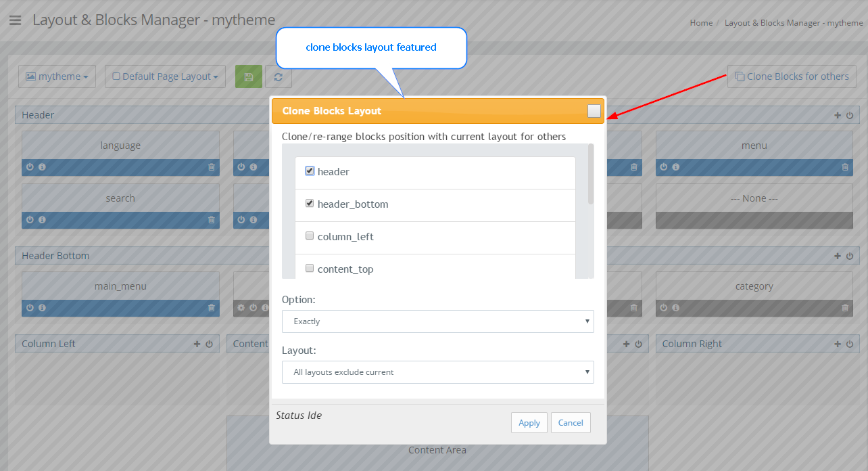868x471 pixels.
Task: Open info icon on language block
Action: [x=42, y=166]
